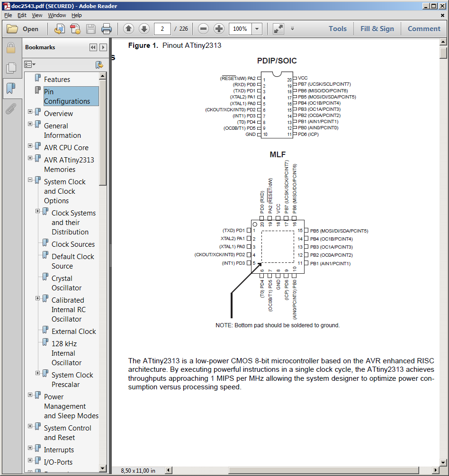Click the Save disk icon
This screenshot has height=476, width=449.
91,29
